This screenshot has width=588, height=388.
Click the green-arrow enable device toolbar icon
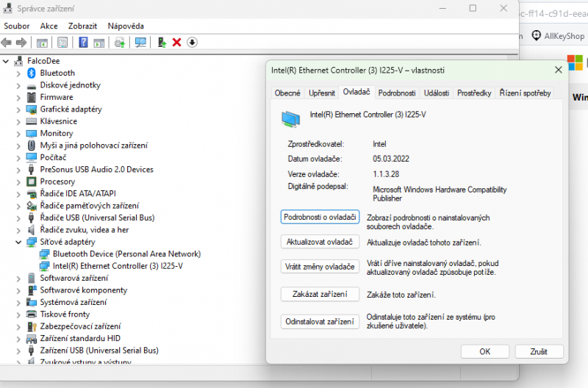point(162,43)
